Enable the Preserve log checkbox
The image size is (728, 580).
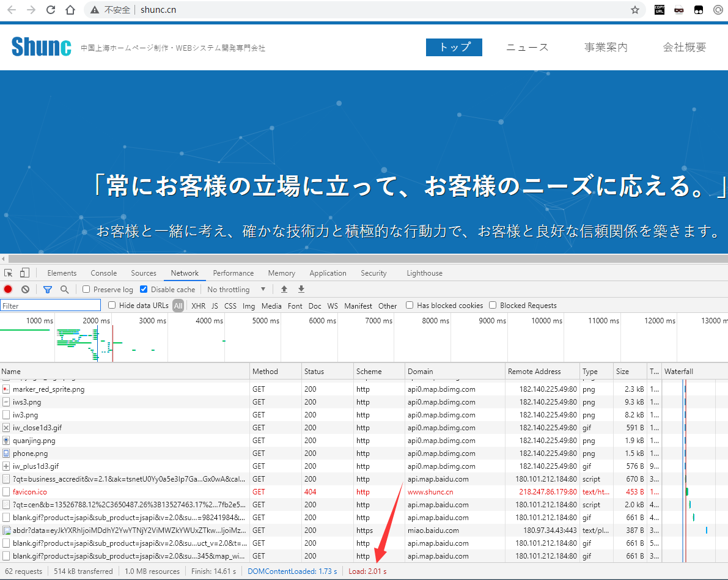point(86,290)
